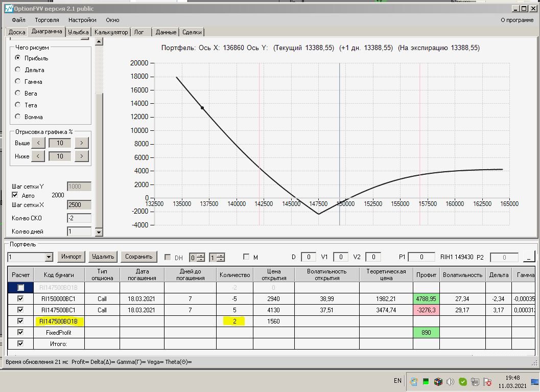Click the network connection tray icon
This screenshot has height=392, width=540.
point(475,381)
